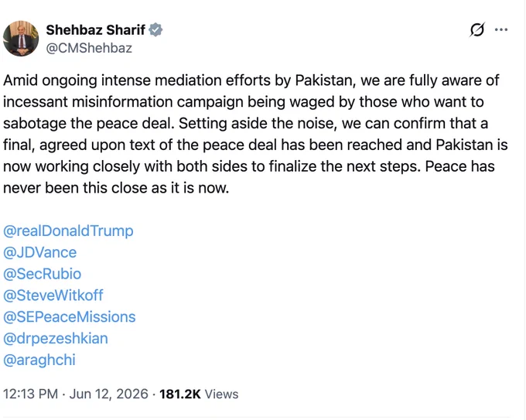
Task: Open Shehbaz Sharif's profile picture
Action: (x=21, y=39)
